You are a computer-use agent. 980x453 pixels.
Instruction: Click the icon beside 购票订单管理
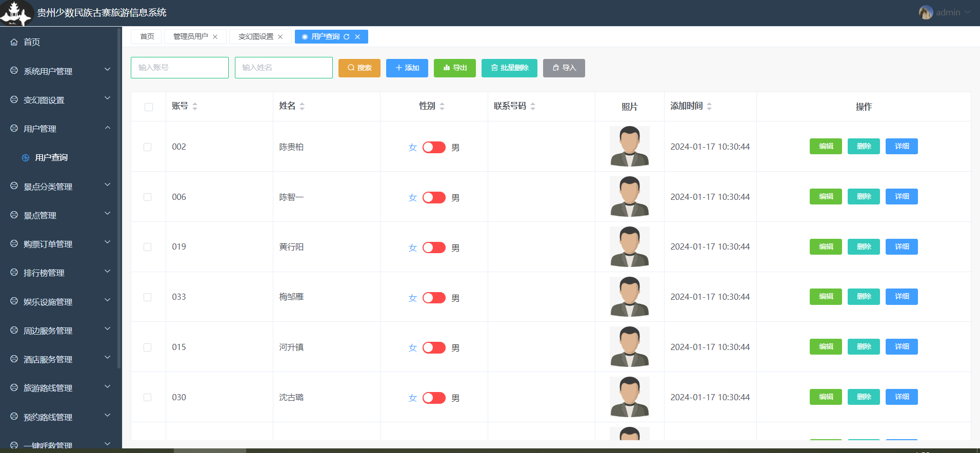pyautogui.click(x=14, y=243)
